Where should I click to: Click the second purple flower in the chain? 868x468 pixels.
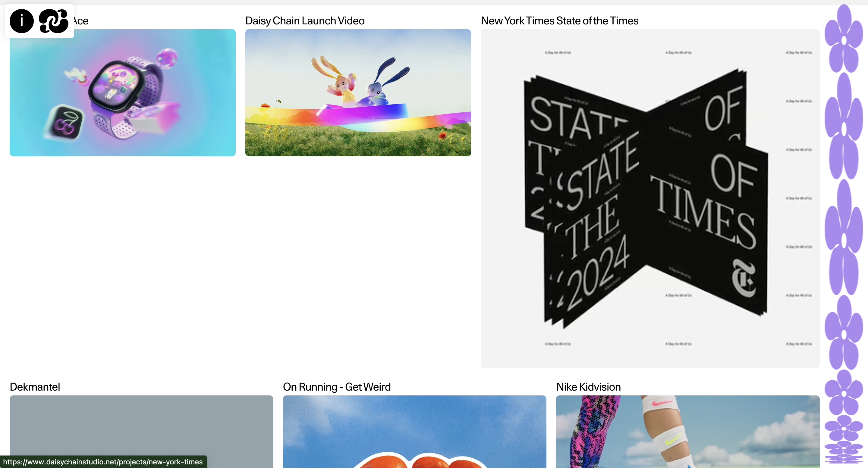click(844, 126)
